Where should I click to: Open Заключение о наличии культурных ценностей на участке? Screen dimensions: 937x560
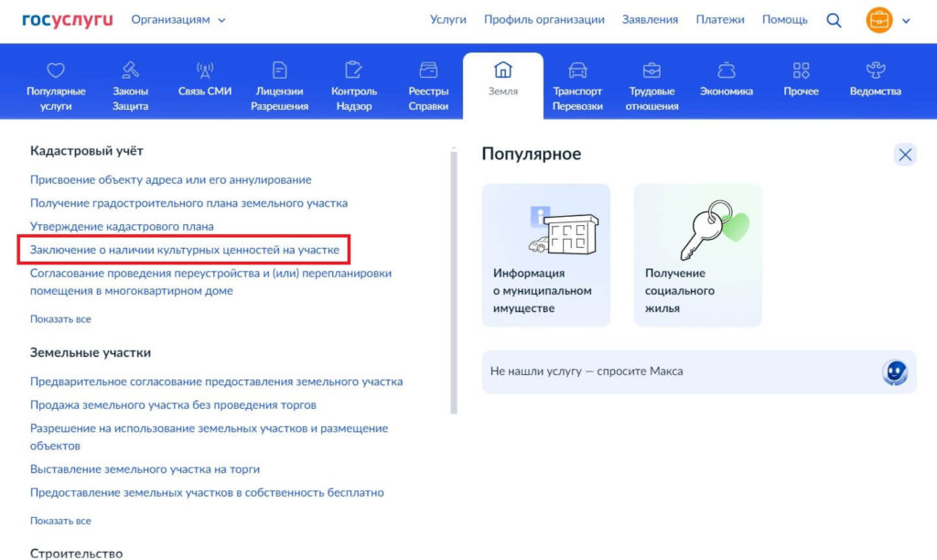(185, 250)
